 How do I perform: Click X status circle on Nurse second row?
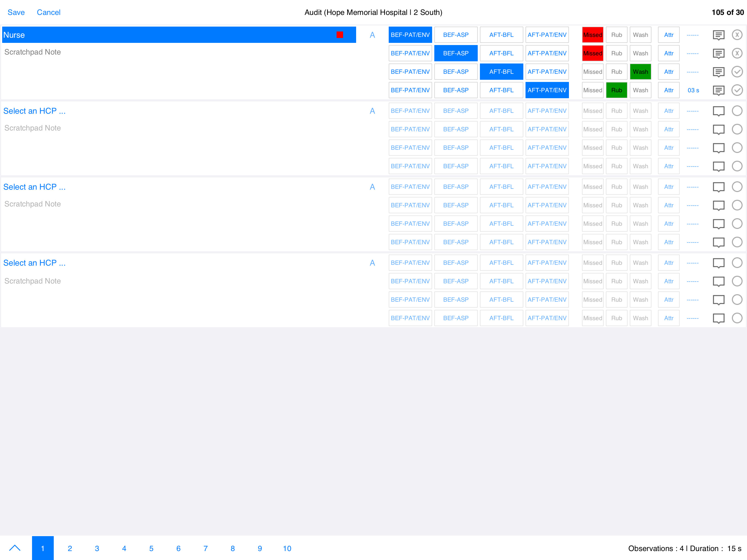(x=737, y=53)
